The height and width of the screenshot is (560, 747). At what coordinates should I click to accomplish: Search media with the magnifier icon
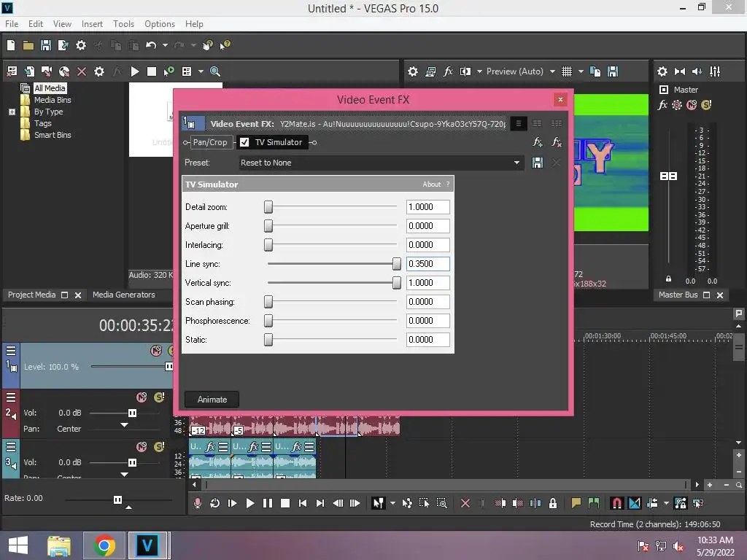point(215,71)
